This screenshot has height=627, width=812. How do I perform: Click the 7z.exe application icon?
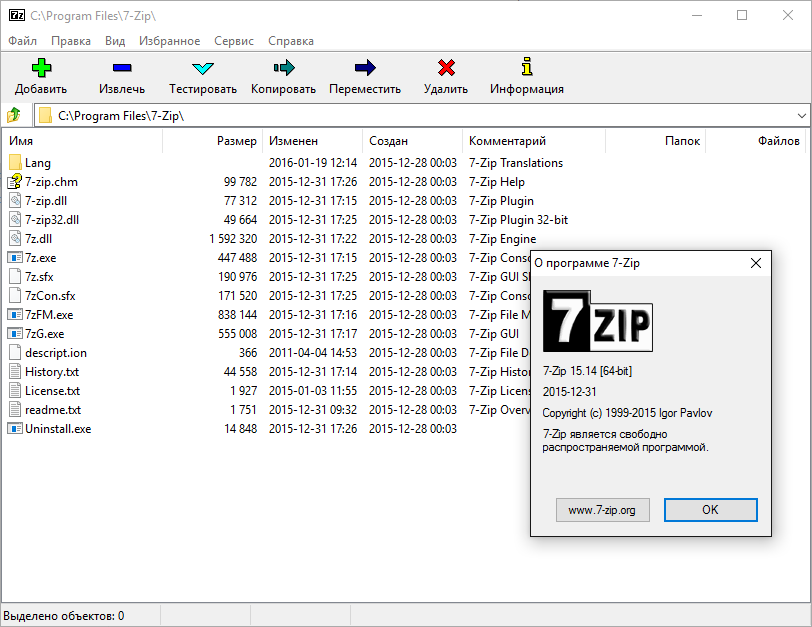[x=15, y=257]
